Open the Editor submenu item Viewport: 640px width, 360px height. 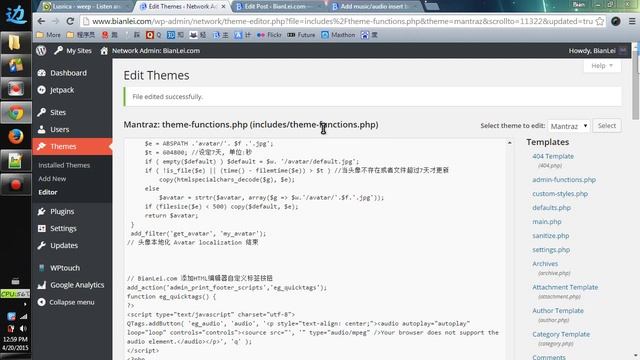(x=48, y=192)
